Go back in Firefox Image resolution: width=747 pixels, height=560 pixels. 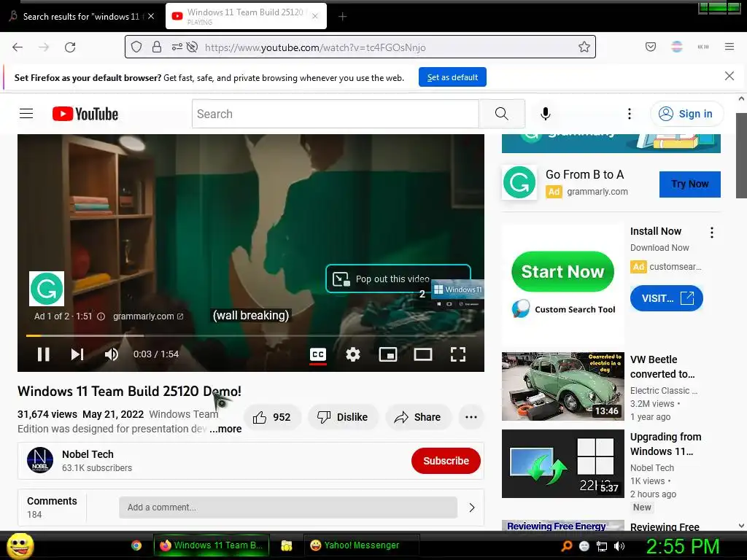(x=18, y=47)
